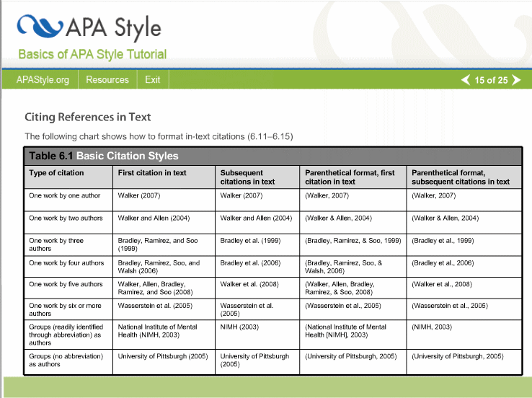
Task: Click the Table 6.1 Basic Citation Styles title
Action: (103, 156)
